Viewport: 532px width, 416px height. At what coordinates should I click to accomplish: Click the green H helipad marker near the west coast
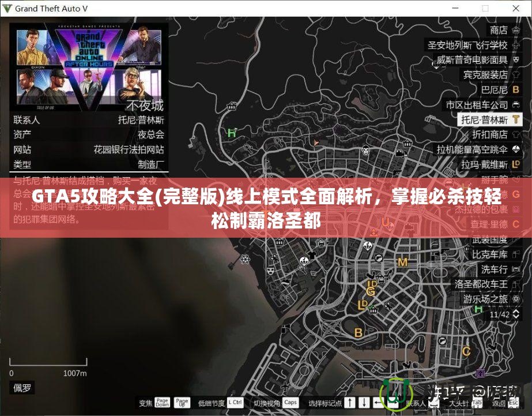click(x=232, y=133)
